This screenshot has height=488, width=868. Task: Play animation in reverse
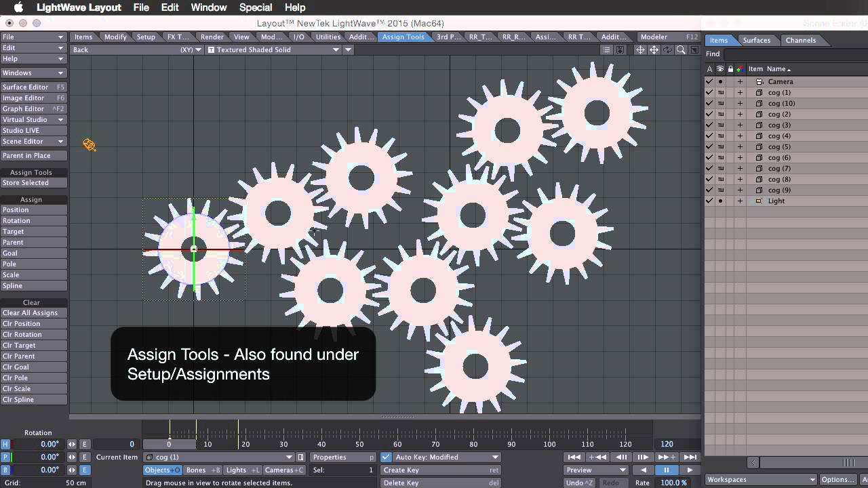[x=643, y=470]
